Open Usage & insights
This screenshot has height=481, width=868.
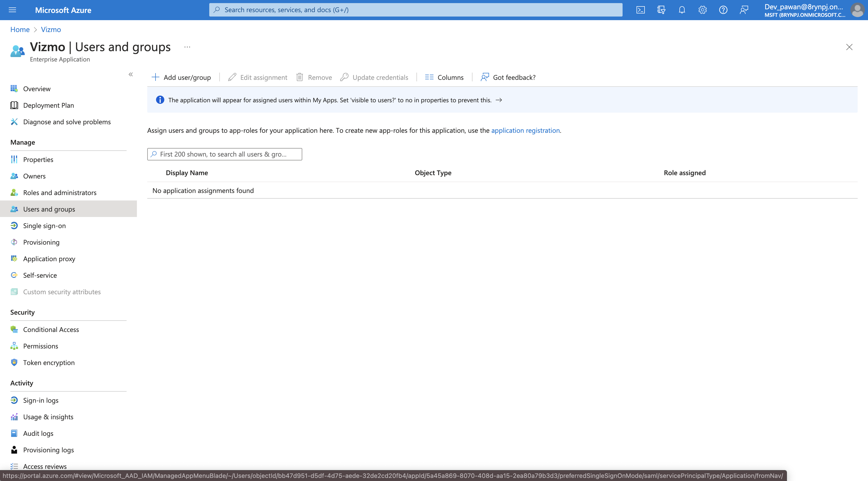click(68, 417)
